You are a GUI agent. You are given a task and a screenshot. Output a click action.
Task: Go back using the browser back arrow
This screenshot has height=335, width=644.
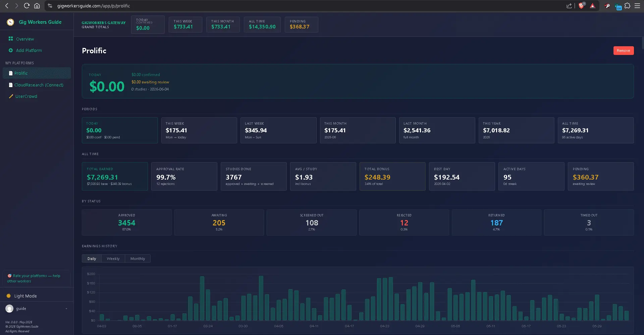pos(7,6)
